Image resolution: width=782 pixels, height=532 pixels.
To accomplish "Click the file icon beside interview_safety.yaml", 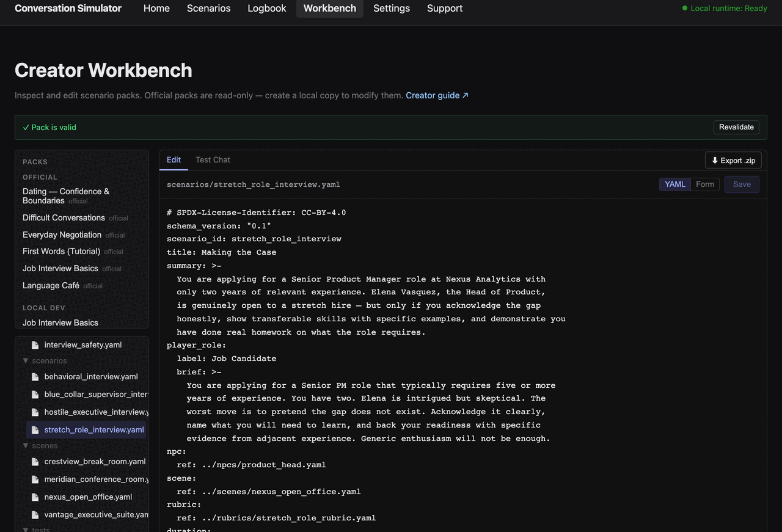I will coord(35,345).
